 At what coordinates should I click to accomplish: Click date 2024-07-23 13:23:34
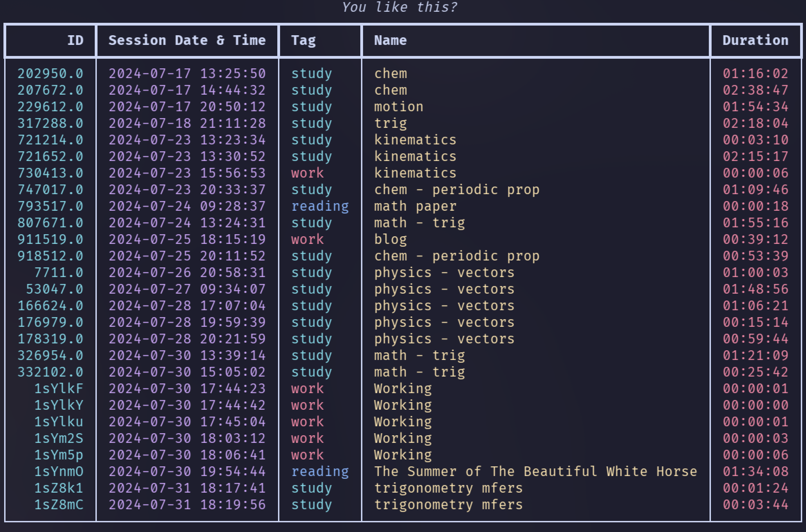point(187,140)
